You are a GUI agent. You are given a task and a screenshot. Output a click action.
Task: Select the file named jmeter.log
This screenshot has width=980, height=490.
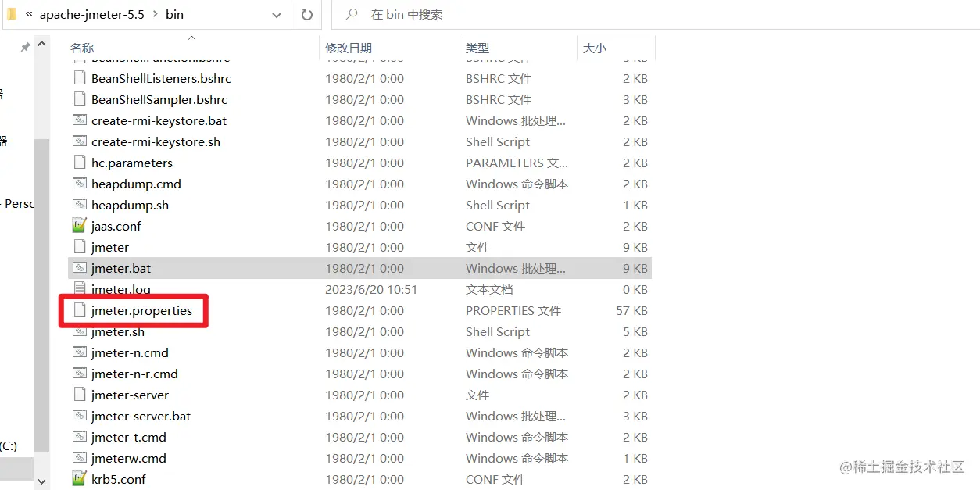[121, 289]
